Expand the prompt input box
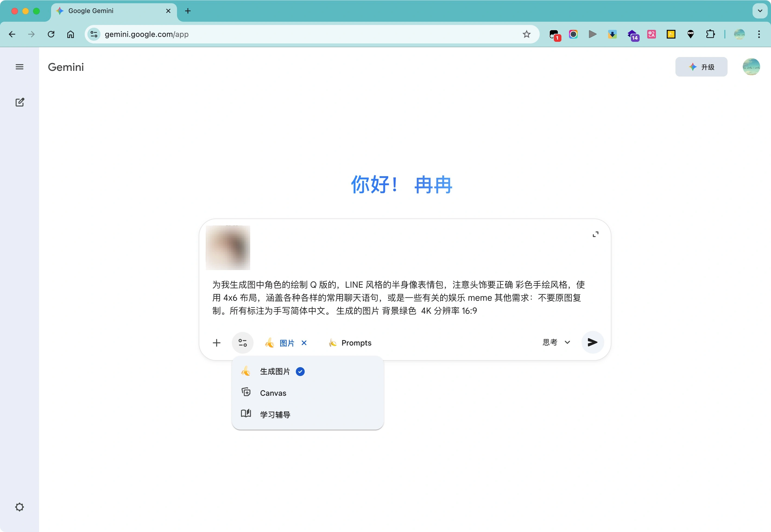 point(595,234)
